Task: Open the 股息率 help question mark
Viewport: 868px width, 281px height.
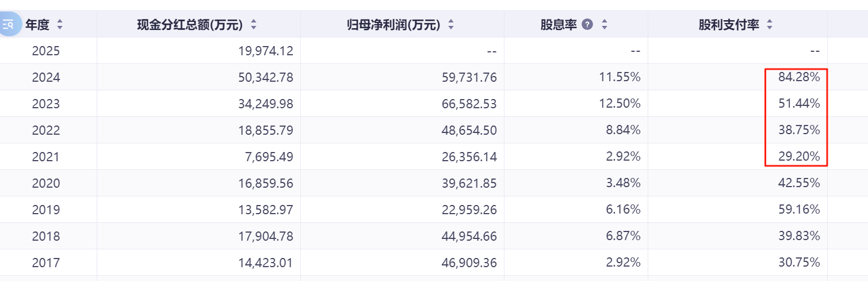Action: pos(587,25)
